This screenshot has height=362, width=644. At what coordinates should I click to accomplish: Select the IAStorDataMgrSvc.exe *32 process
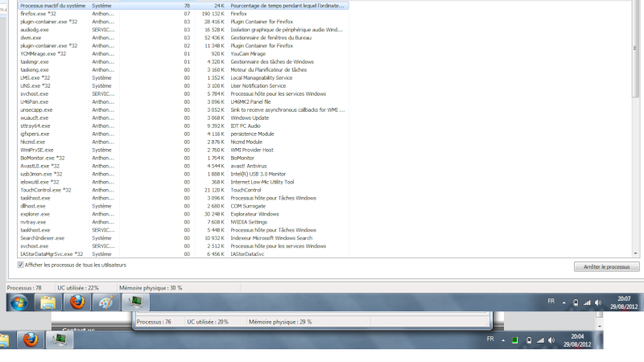tap(184, 254)
